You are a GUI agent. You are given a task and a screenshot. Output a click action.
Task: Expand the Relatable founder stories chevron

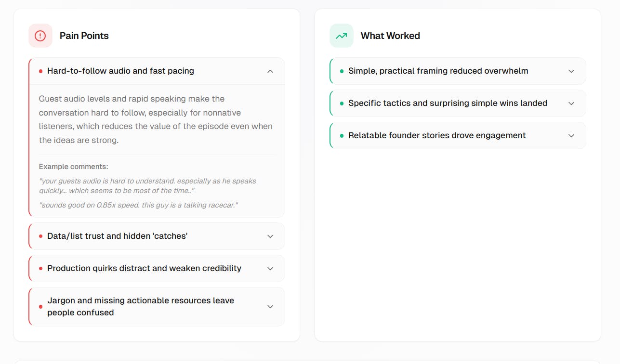click(571, 136)
